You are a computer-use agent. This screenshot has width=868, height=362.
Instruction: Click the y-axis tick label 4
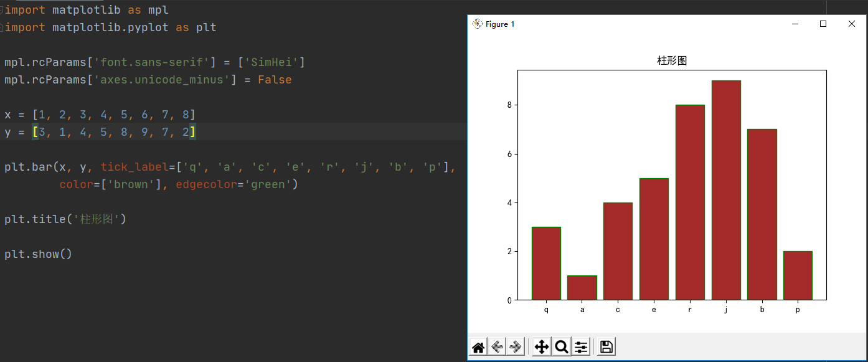tap(509, 202)
